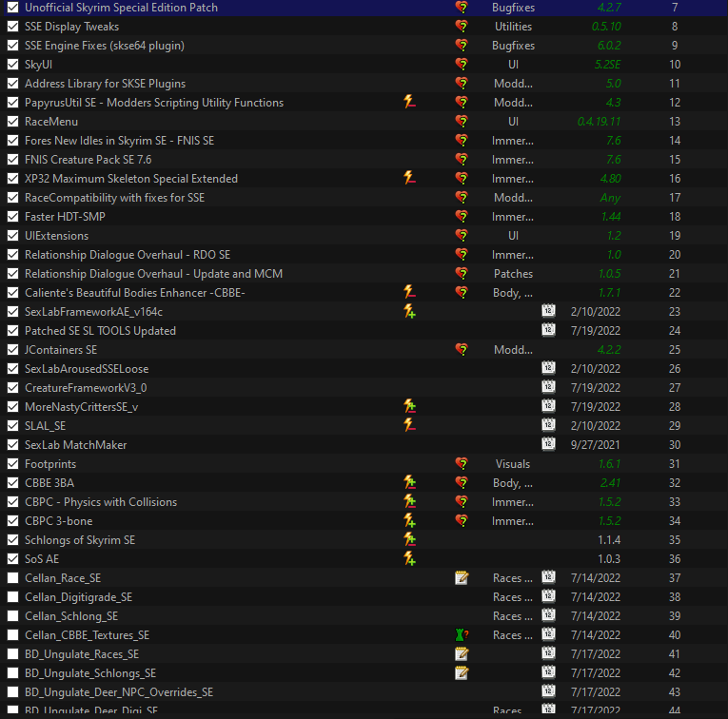Click the calendar icon for BD_Ungulate_Deer_NPC_Overrides_SE
This screenshot has height=719, width=728.
(548, 690)
